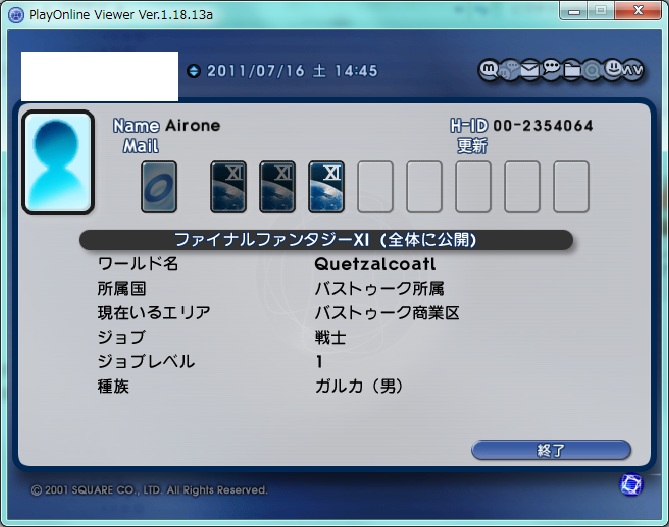Close the PlayOnline Viewer window
The width and height of the screenshot is (669, 527).
638,10
